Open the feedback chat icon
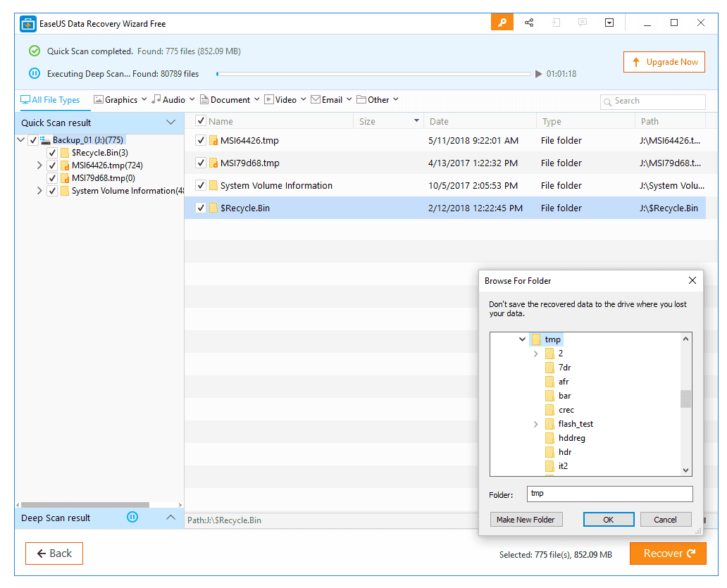The height and width of the screenshot is (588, 727). point(583,23)
